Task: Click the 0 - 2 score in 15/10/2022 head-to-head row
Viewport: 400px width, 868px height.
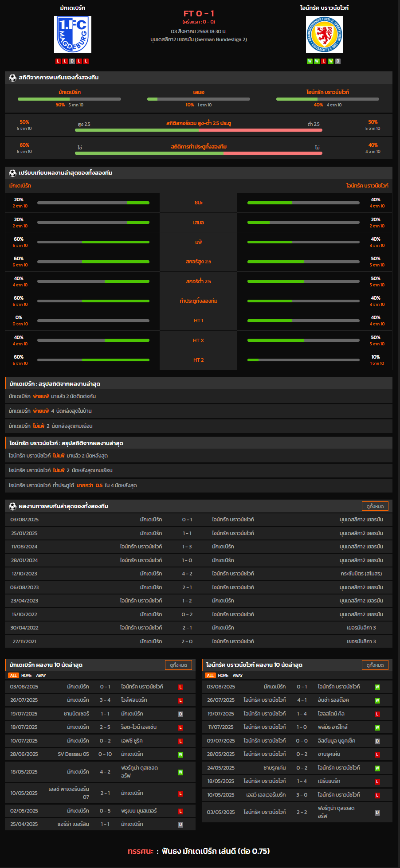Action: coord(187,614)
